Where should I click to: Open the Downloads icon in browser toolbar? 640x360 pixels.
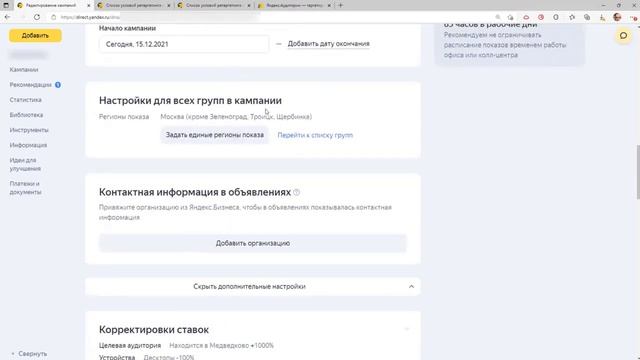click(x=602, y=17)
